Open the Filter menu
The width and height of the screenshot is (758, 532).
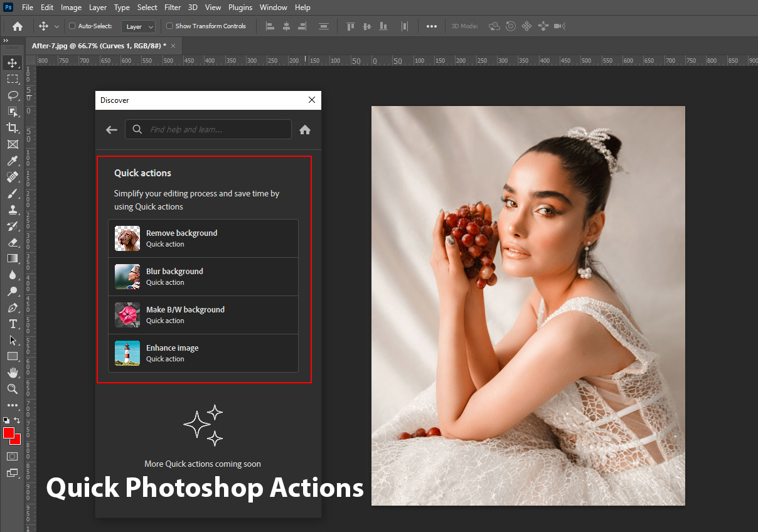click(x=174, y=8)
